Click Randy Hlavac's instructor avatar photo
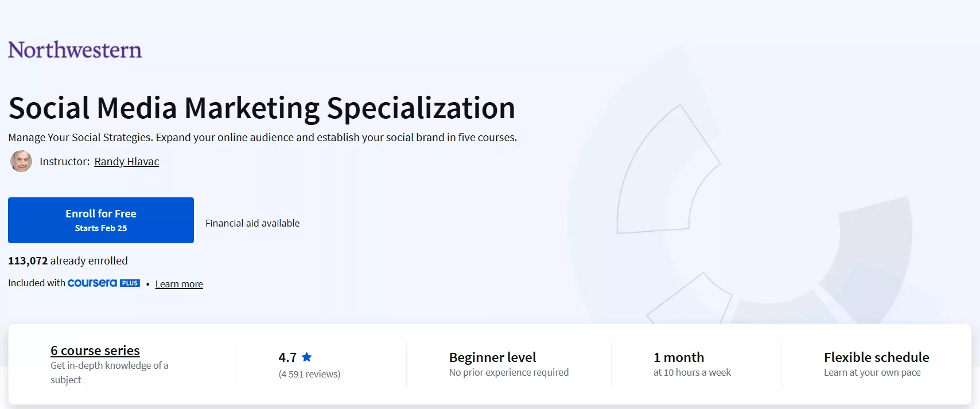 pos(21,161)
